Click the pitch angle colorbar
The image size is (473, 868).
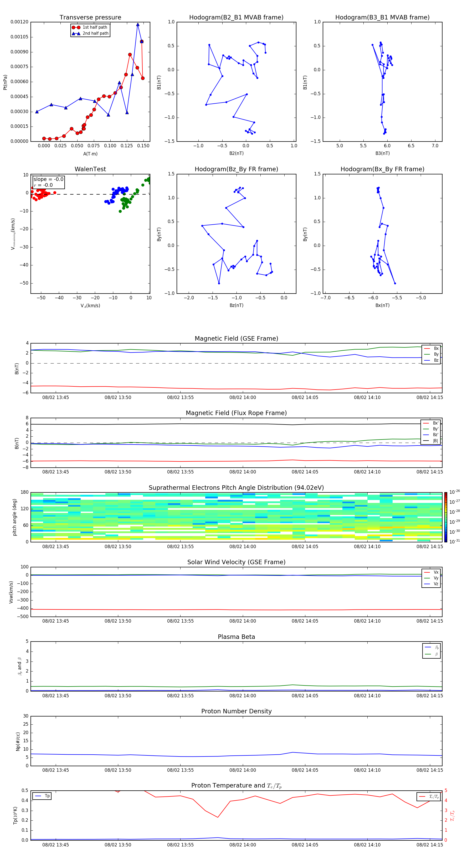(x=446, y=517)
